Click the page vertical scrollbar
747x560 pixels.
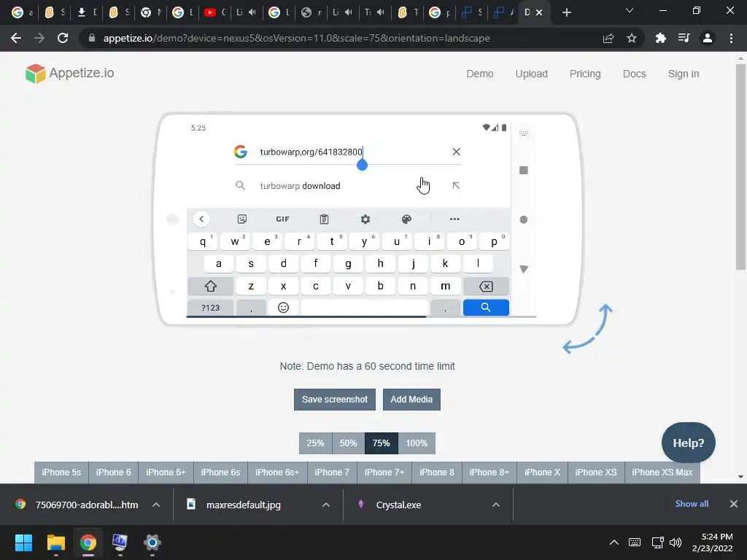point(740,167)
